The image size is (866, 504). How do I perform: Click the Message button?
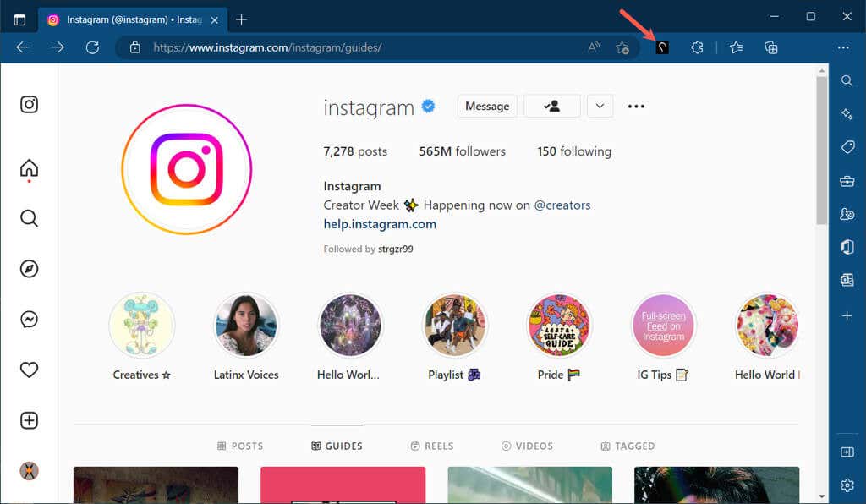click(487, 106)
